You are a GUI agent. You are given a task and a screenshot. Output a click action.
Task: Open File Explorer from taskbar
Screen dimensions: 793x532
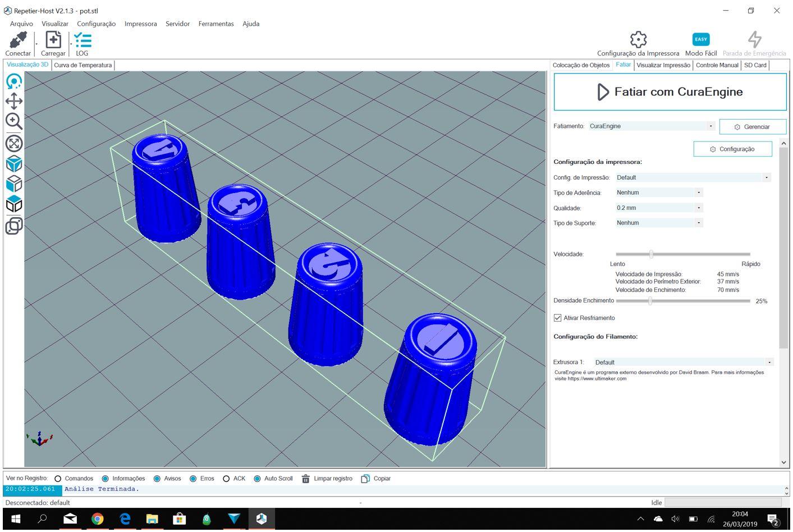[x=152, y=519]
